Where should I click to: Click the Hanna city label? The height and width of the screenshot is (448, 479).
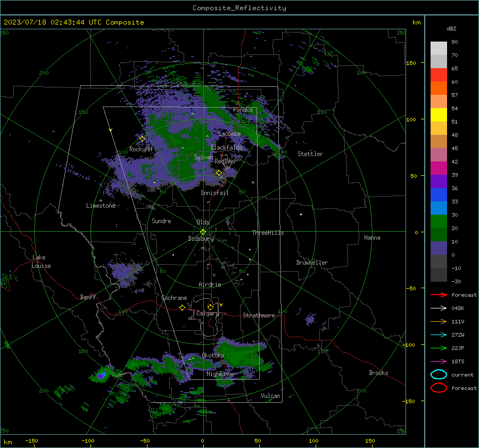click(x=372, y=238)
